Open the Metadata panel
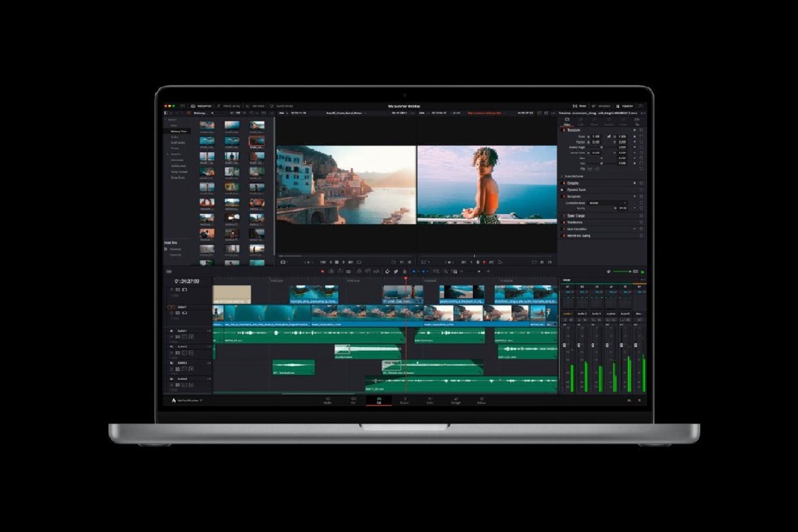 pos(601,106)
